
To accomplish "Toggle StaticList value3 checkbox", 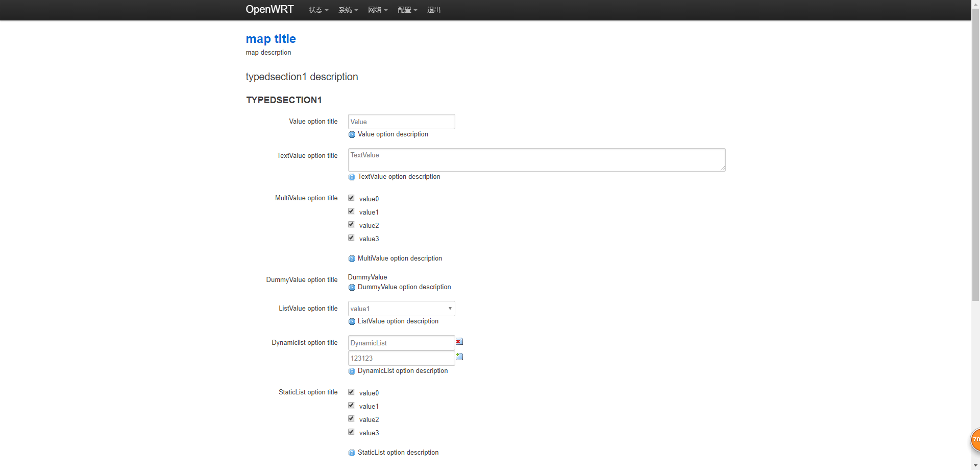I will pyautogui.click(x=351, y=432).
